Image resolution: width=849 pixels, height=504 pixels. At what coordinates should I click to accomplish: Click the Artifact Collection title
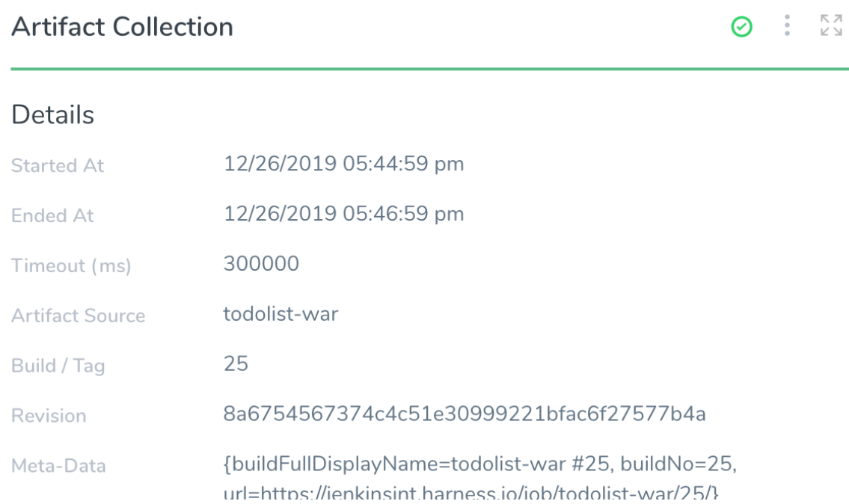[x=123, y=27]
